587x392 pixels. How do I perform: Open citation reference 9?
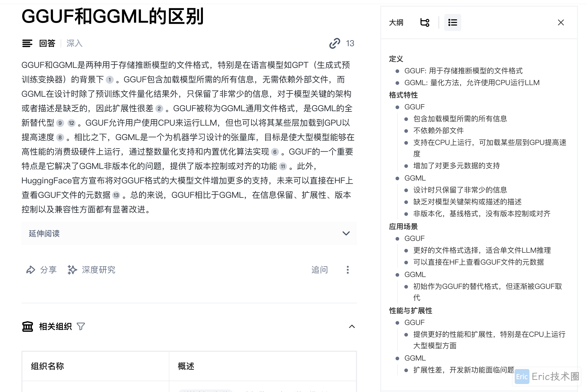(60, 123)
